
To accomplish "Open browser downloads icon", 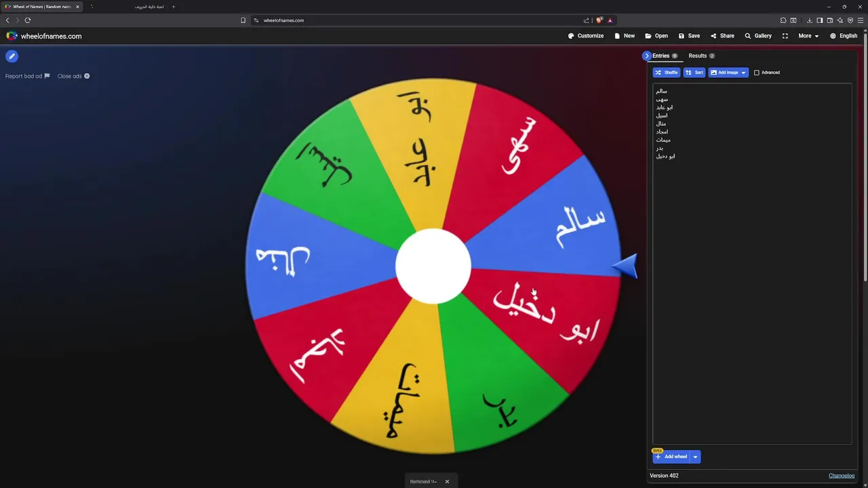I will click(x=810, y=20).
